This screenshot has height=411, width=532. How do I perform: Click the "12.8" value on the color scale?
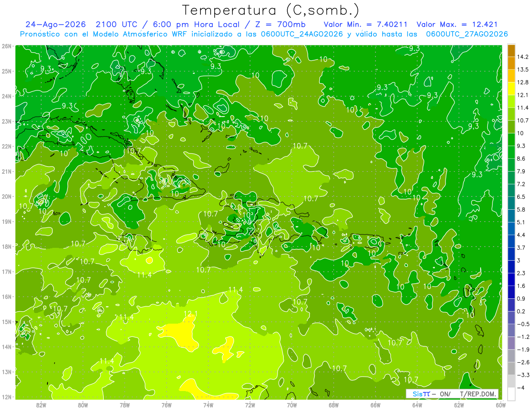point(522,82)
